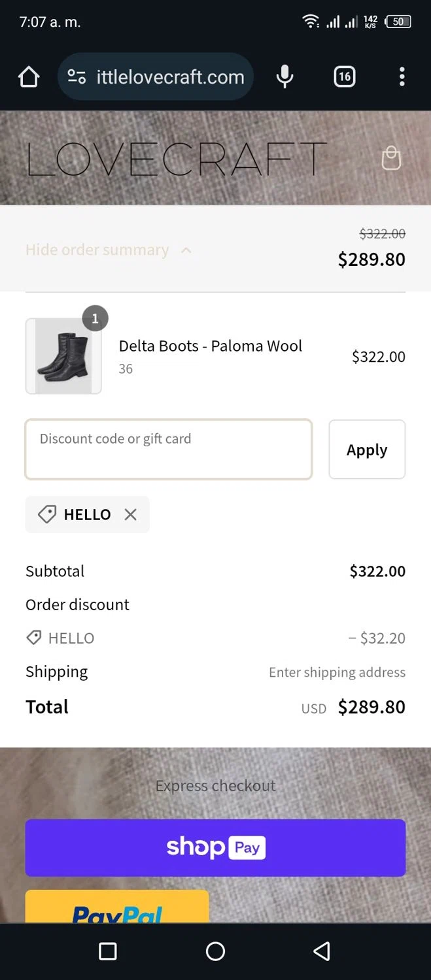Click the Apply discount button

point(366,449)
